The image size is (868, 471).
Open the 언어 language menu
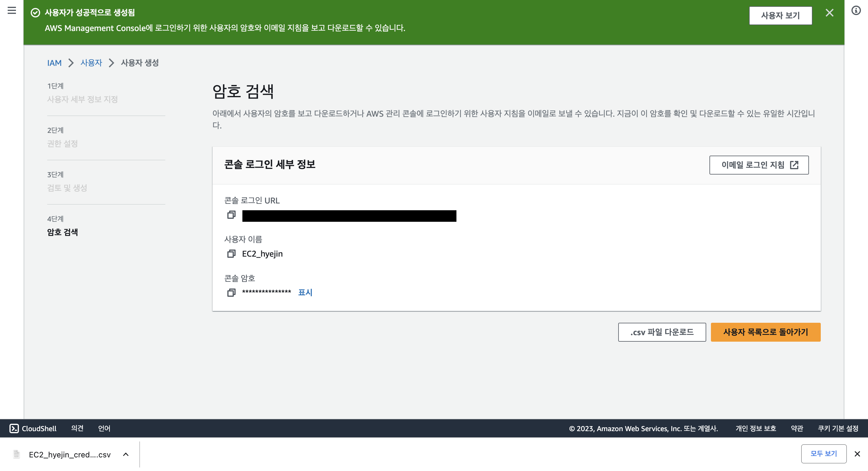tap(104, 428)
